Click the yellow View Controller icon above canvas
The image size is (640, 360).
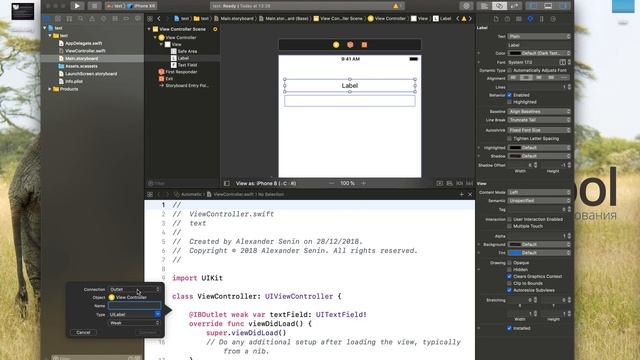pyautogui.click(x=336, y=44)
